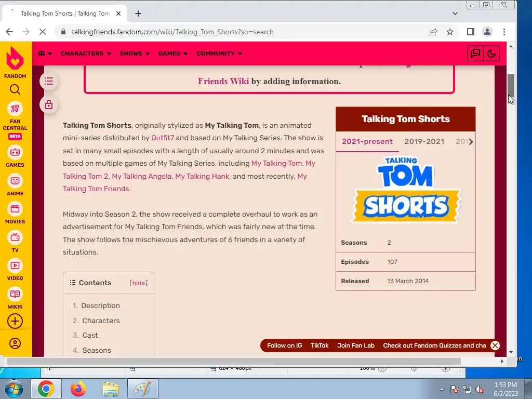
Task: Open Chrome three-dot menu
Action: (504, 32)
